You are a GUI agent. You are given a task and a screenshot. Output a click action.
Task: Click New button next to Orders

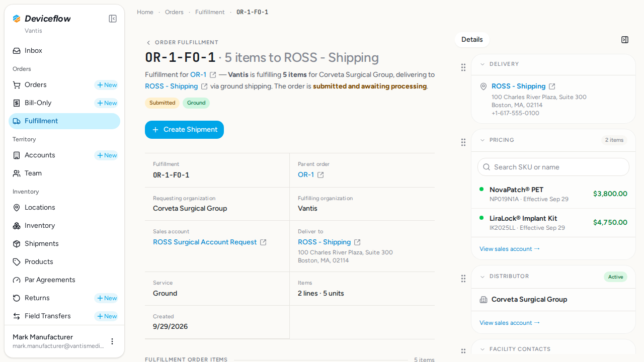pyautogui.click(x=107, y=85)
